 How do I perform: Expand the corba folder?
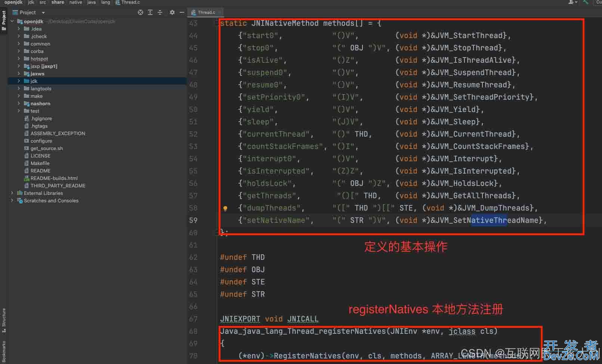[x=19, y=51]
